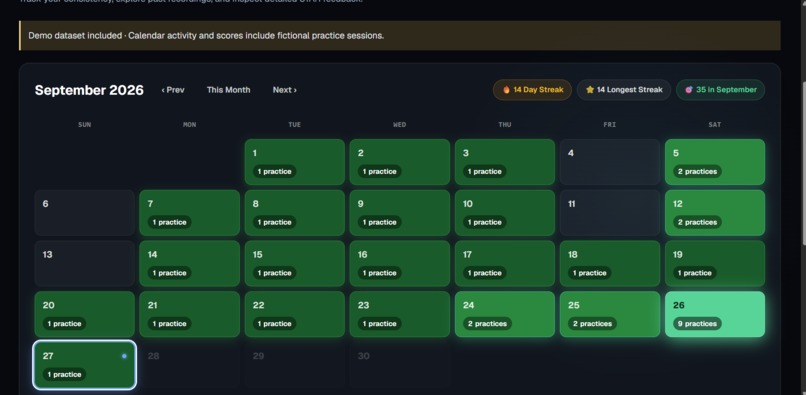
Task: Go to previous month with Prev
Action: (x=173, y=90)
